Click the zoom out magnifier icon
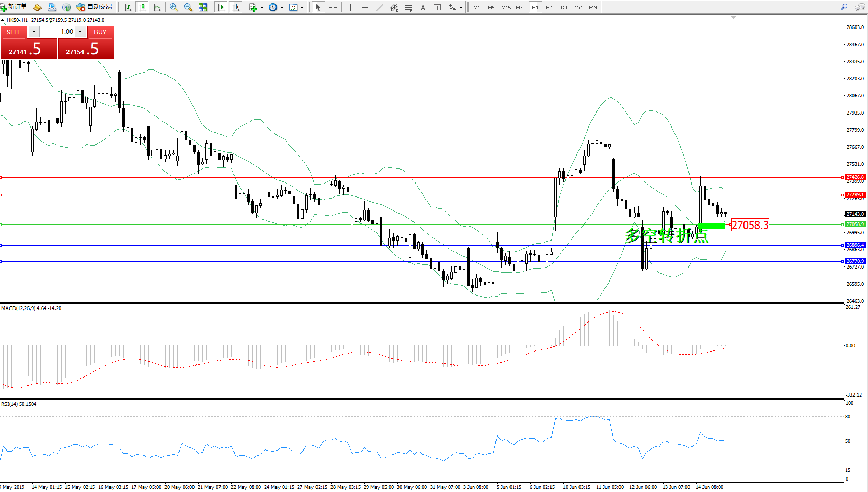 pyautogui.click(x=188, y=7)
